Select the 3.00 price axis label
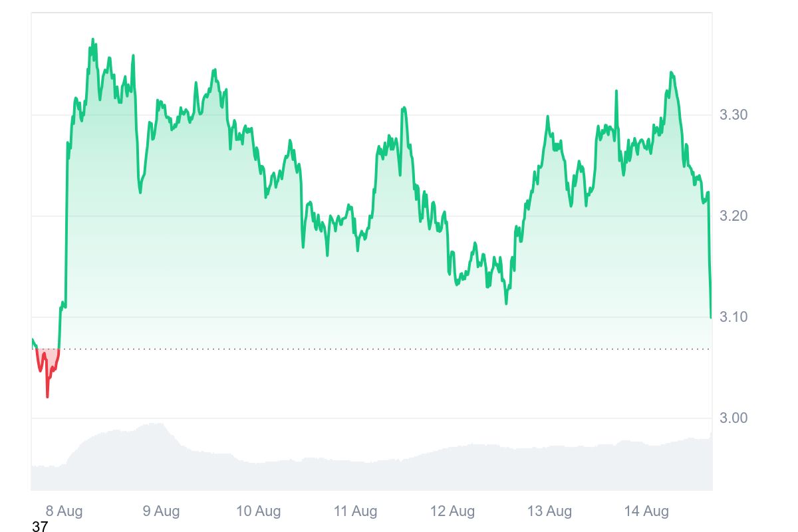798x532 pixels. [733, 418]
